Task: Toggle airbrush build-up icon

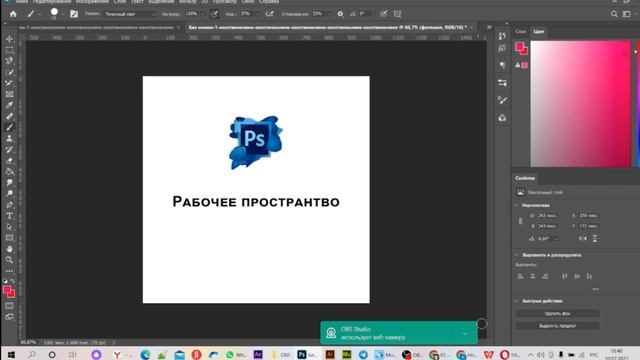Action: (x=269, y=14)
